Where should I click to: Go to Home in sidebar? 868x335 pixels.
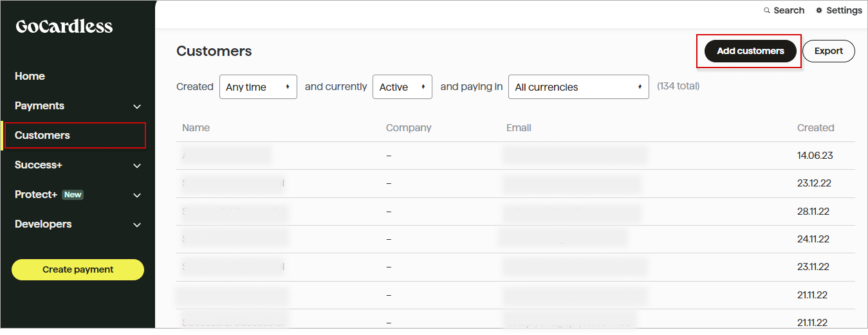tap(30, 76)
